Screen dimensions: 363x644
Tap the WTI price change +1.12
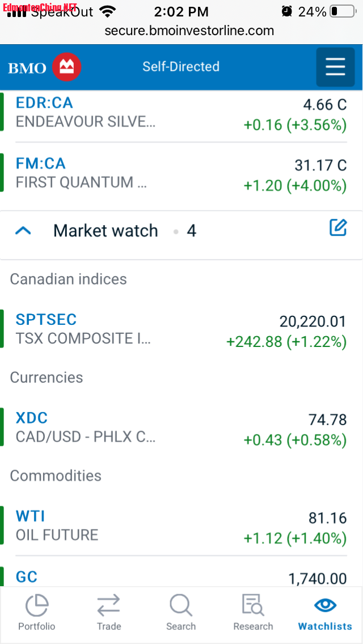pos(262,539)
